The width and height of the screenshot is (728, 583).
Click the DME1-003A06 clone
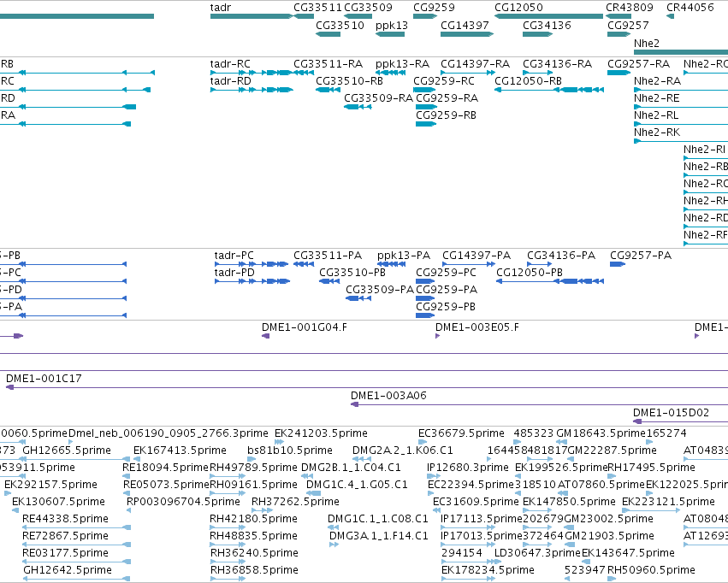point(539,405)
